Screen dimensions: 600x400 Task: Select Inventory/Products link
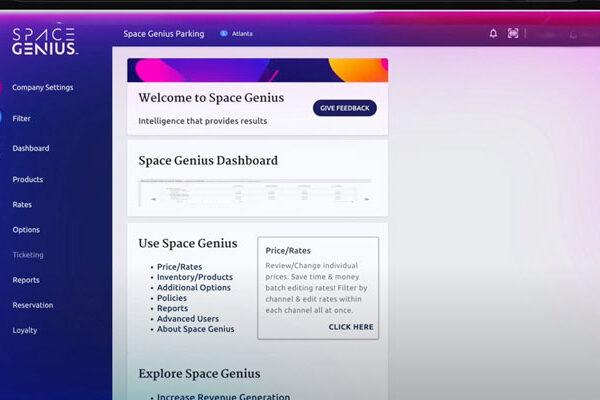195,277
